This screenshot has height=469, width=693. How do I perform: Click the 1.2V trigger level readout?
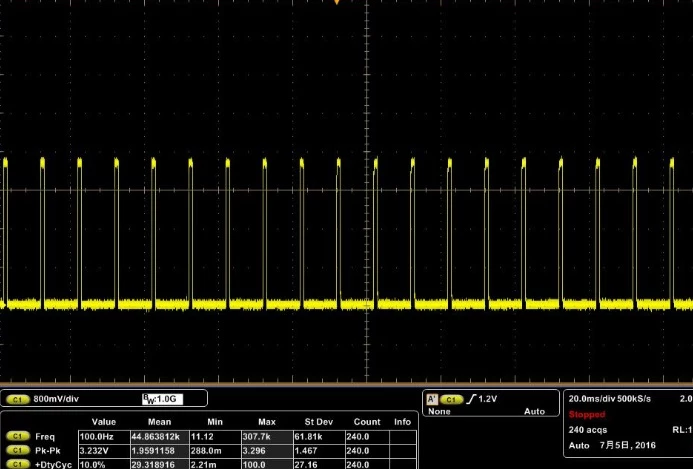488,399
